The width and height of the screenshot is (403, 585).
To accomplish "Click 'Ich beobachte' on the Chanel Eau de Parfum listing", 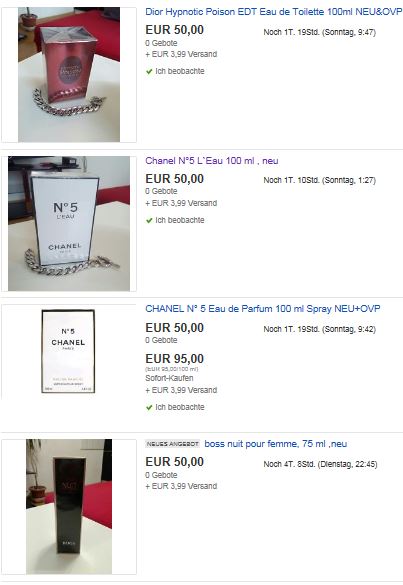I will pos(180,407).
